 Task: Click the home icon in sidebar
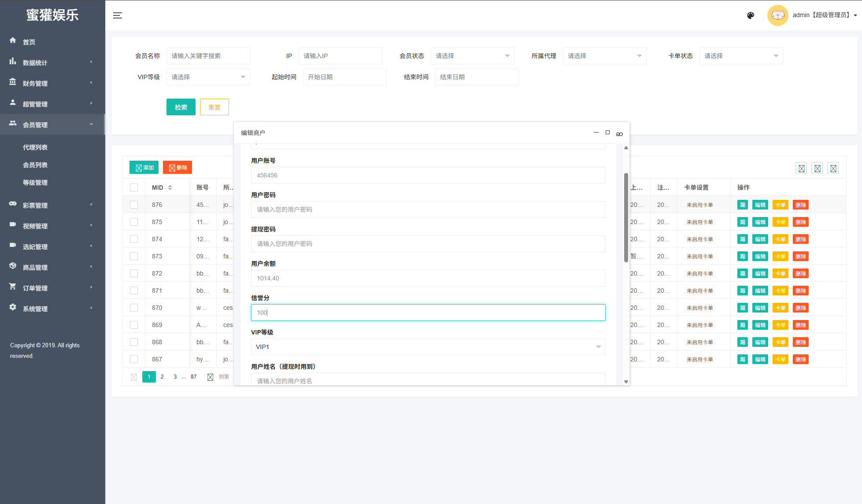point(13,40)
